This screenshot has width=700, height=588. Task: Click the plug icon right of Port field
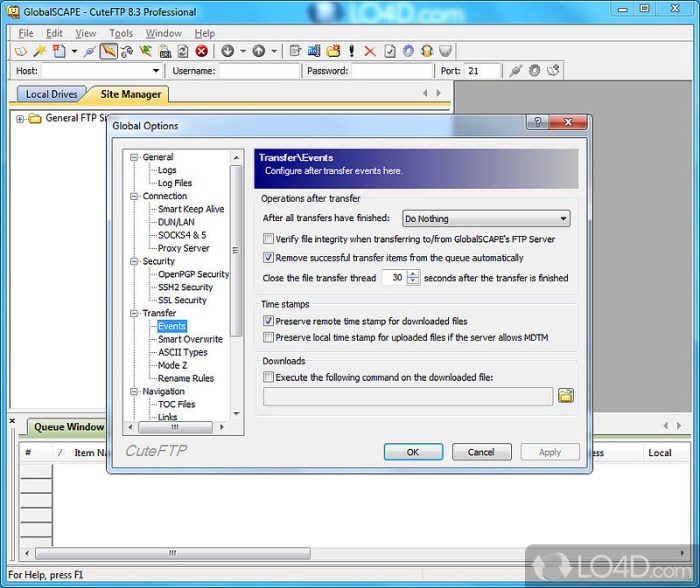516,71
